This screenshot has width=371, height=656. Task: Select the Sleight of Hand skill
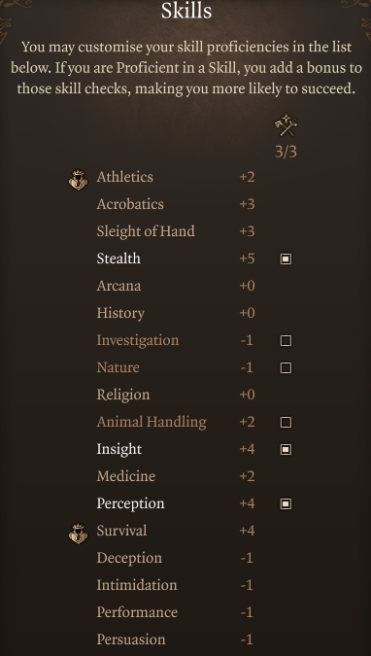(146, 231)
